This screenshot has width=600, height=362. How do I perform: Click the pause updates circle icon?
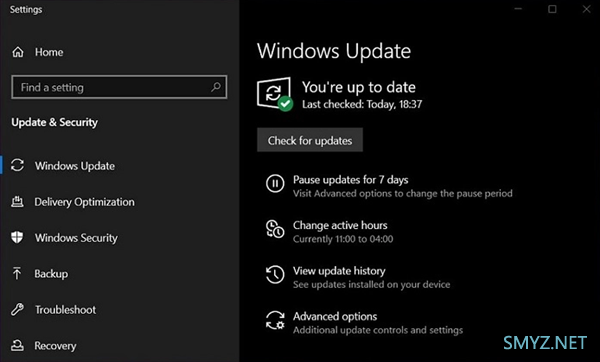(275, 183)
